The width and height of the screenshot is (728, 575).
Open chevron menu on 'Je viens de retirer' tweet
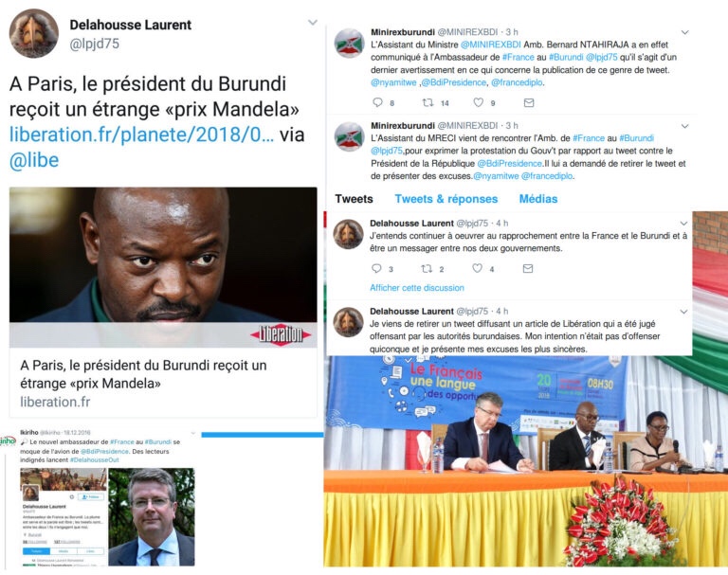click(683, 312)
